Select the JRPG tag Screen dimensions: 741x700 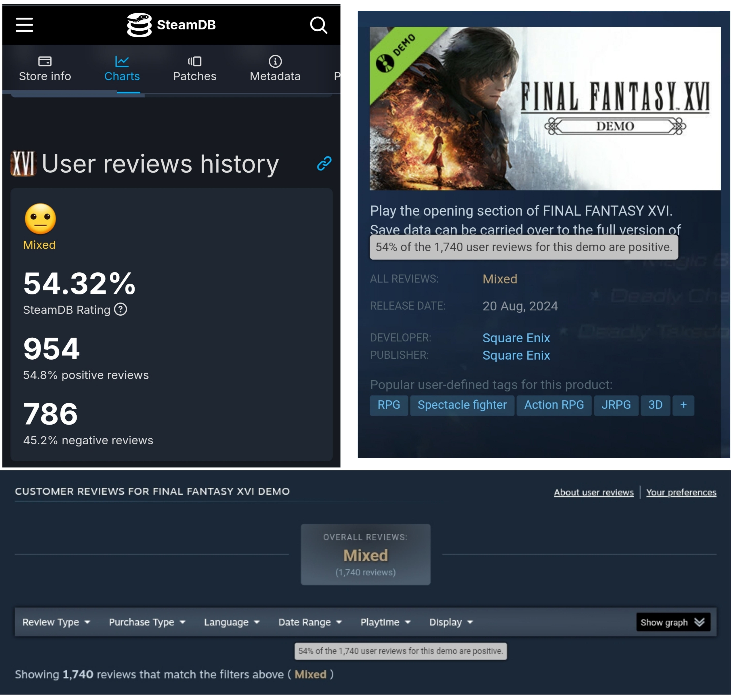(616, 405)
